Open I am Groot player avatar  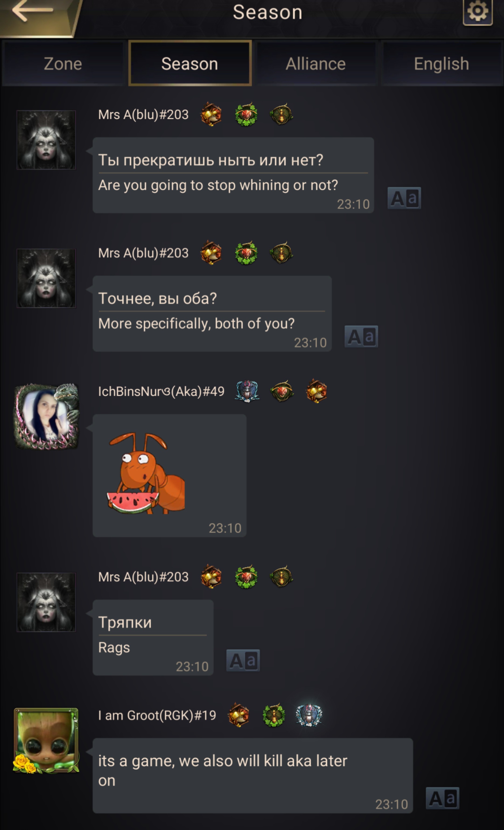pyautogui.click(x=46, y=740)
